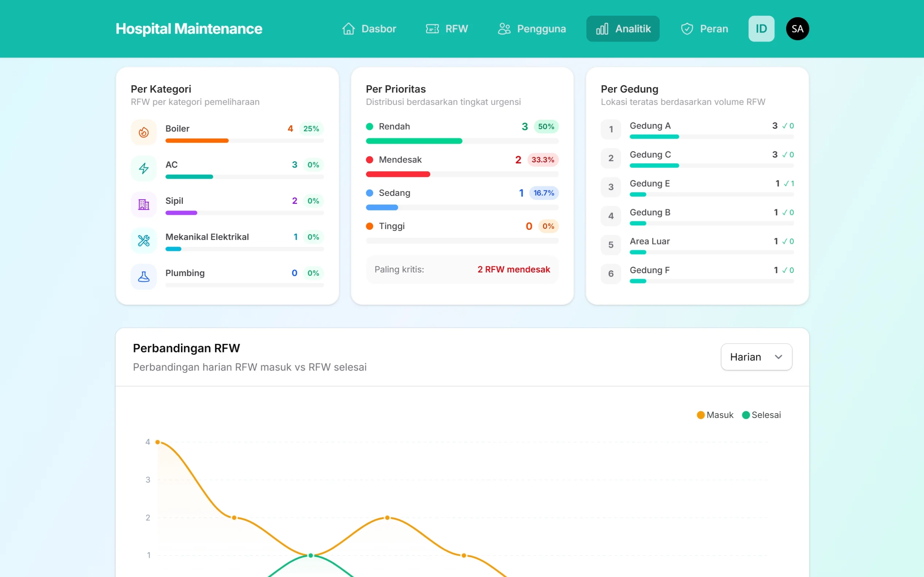
Task: Click the shield icon beside Peran
Action: tap(687, 28)
